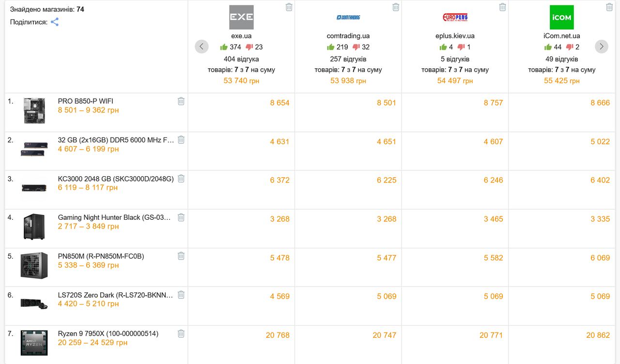This screenshot has width=620, height=364.
Task: Remove exe.ua store column with trash icon
Action: [289, 7]
